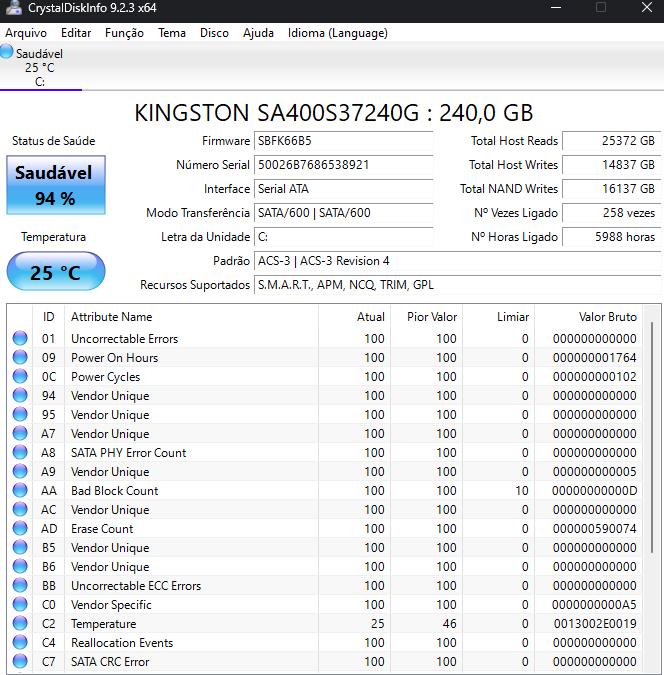The height and width of the screenshot is (675, 664).
Task: Open the Idioma (Language) menu
Action: click(338, 33)
